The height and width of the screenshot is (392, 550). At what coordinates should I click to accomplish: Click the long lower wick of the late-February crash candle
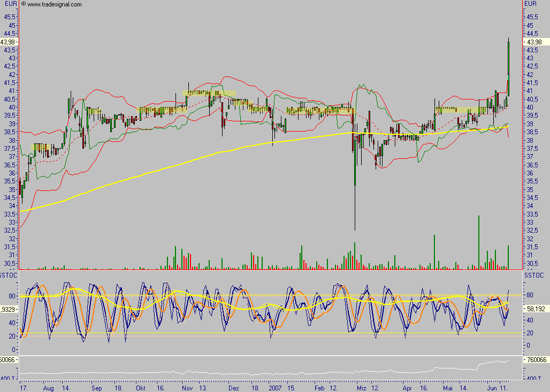click(355, 203)
